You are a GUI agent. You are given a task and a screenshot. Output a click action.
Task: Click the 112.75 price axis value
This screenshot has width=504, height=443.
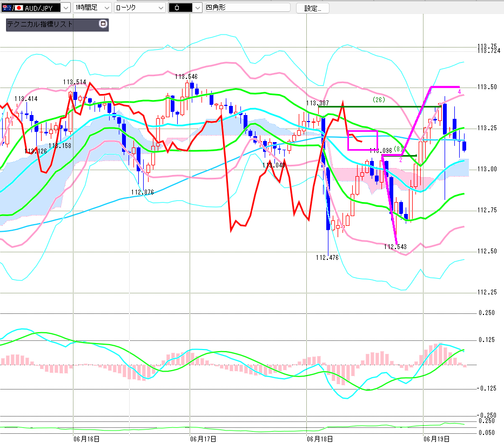(487, 210)
